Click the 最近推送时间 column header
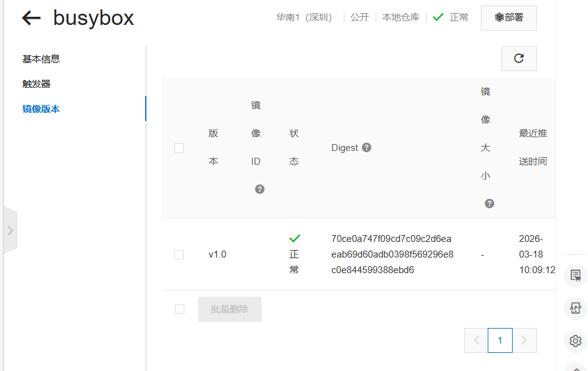 pyautogui.click(x=533, y=148)
